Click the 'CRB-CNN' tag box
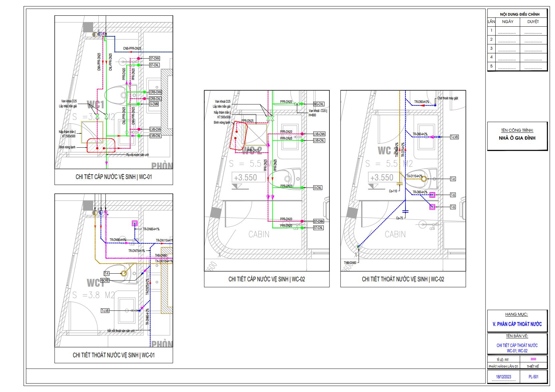555x392 pixels. (156, 92)
